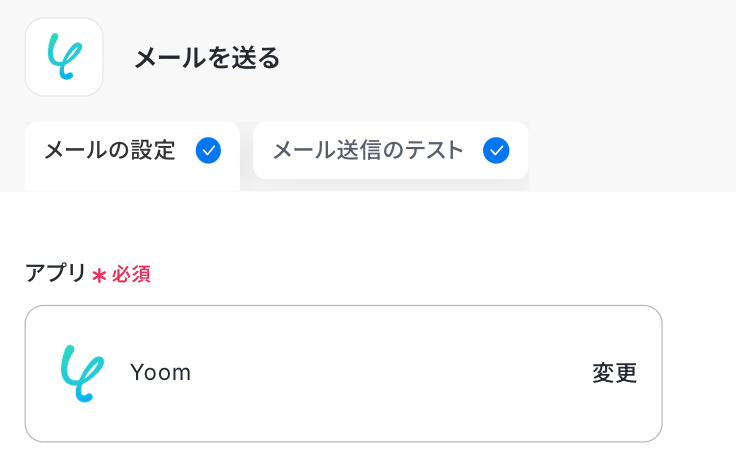Viewport: 736px width, 472px height.
Task: Click the Yoom logo beside メールを送る title
Action: (64, 57)
